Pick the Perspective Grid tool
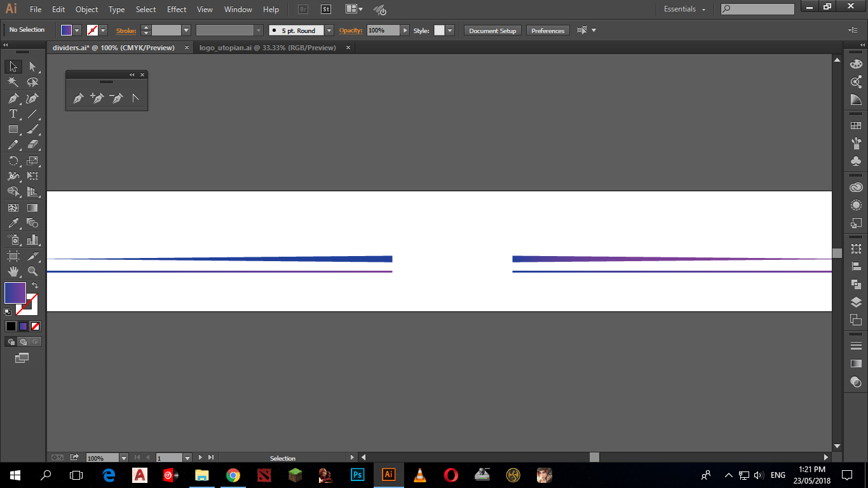 (x=32, y=191)
